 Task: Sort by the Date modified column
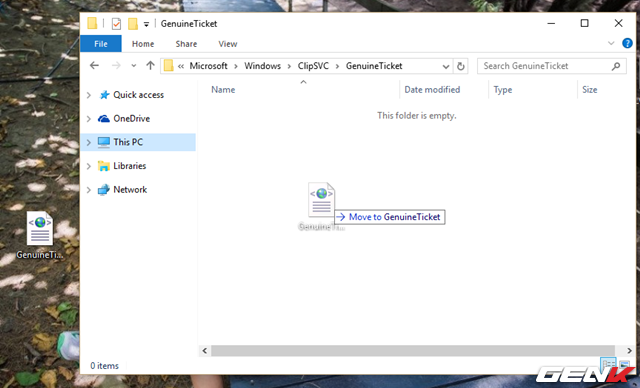432,90
